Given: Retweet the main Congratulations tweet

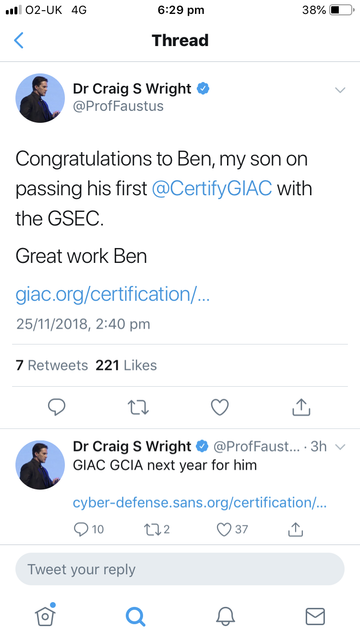Looking at the screenshot, I should (x=138, y=407).
